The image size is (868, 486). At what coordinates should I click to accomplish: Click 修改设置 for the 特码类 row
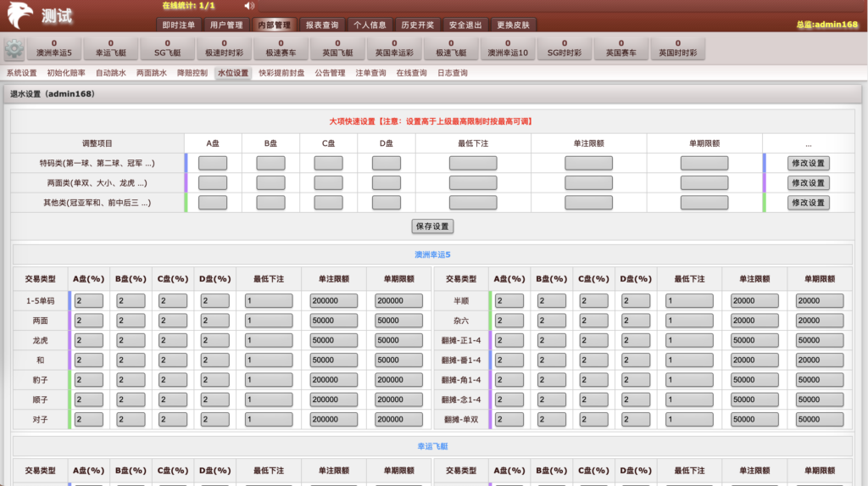point(808,163)
